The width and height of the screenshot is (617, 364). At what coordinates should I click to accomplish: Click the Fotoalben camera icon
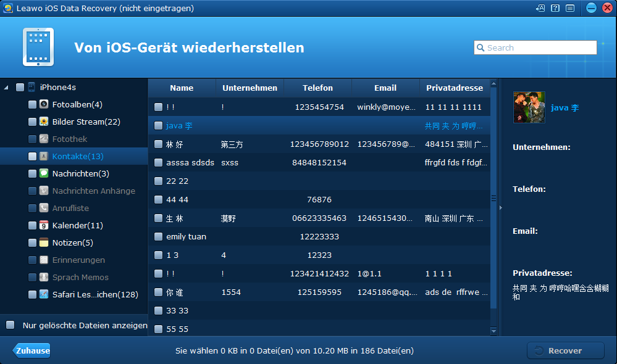(x=44, y=104)
